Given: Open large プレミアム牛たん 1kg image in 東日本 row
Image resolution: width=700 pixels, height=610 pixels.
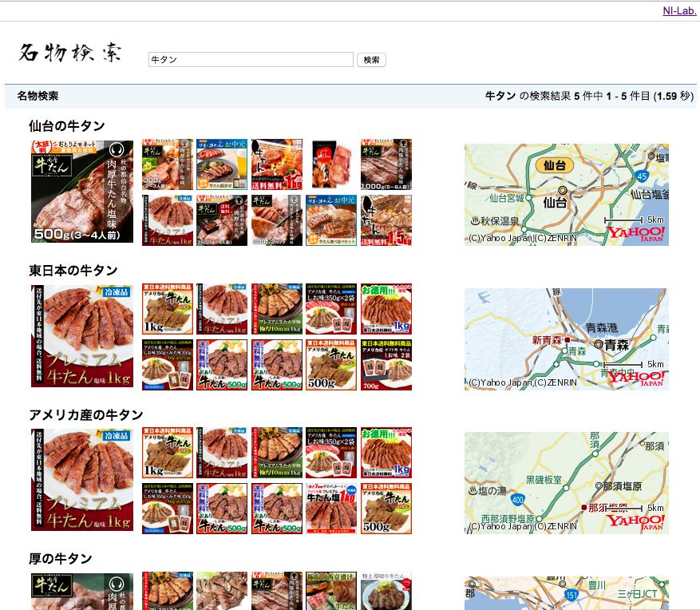Looking at the screenshot, I should coord(82,336).
